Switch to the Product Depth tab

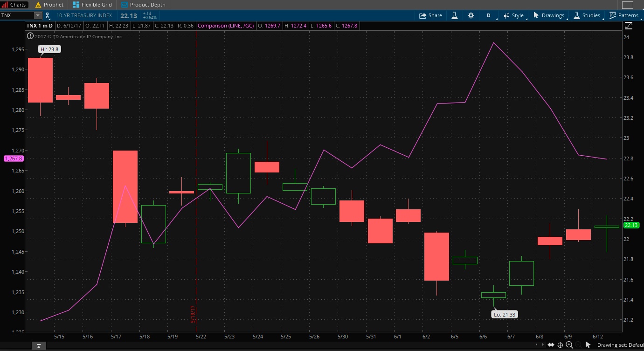[144, 5]
